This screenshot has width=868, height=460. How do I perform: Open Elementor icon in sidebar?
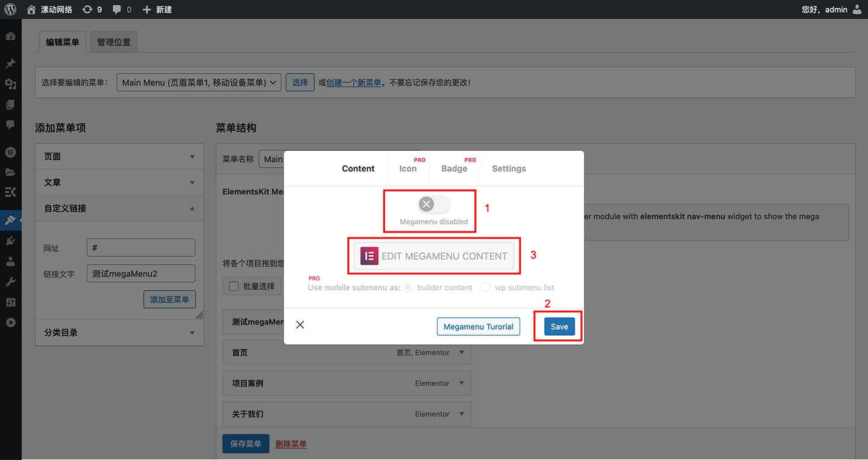(x=10, y=152)
